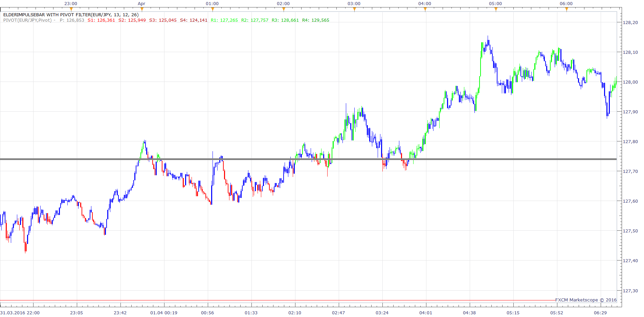Click the 127,30 price axis label

pyautogui.click(x=630, y=291)
